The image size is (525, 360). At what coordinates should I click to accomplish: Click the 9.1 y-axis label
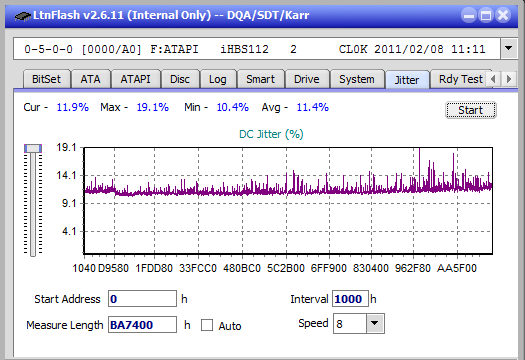(69, 203)
